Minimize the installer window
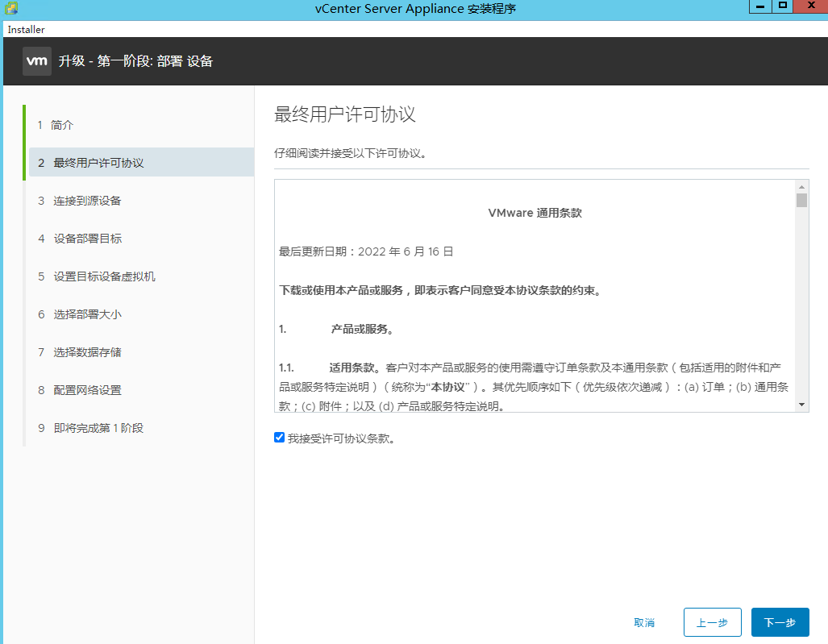Screen dimensions: 828x644 [760, 6]
